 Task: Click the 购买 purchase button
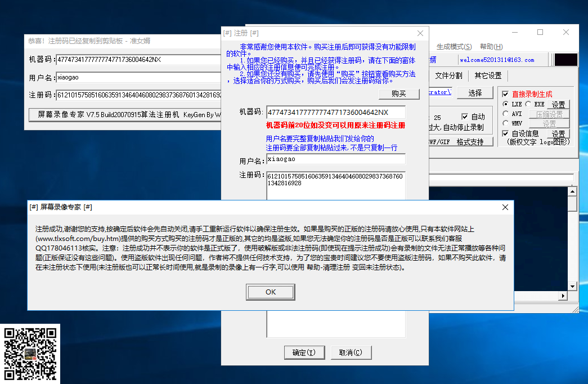click(x=399, y=93)
